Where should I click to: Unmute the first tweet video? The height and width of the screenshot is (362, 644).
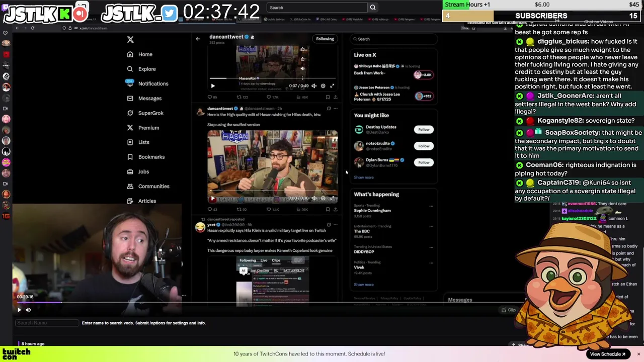(x=314, y=86)
